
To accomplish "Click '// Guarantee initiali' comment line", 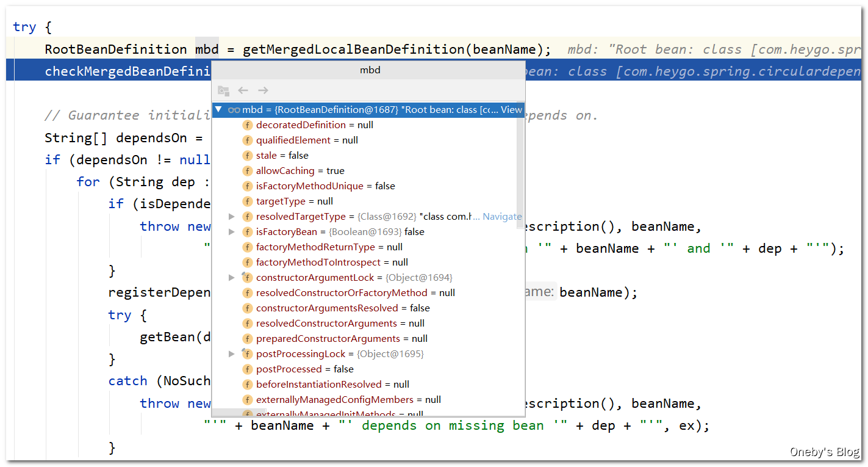I will click(x=127, y=115).
